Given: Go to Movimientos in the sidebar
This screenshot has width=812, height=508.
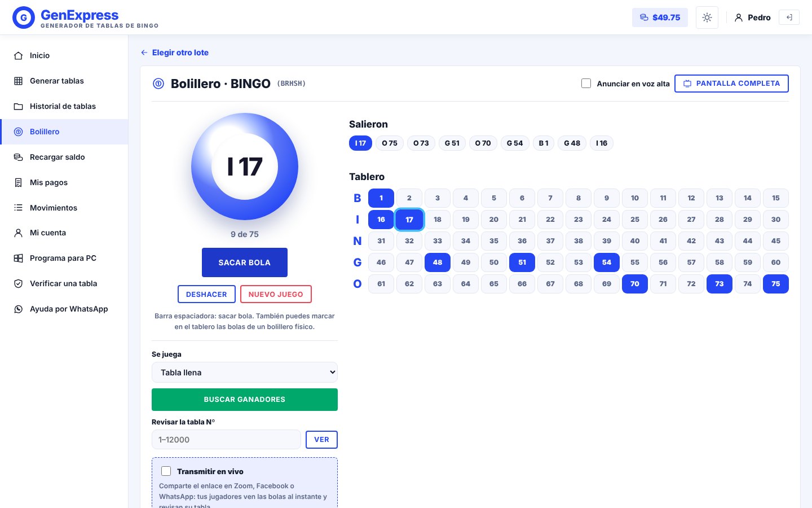Looking at the screenshot, I should (x=64, y=208).
